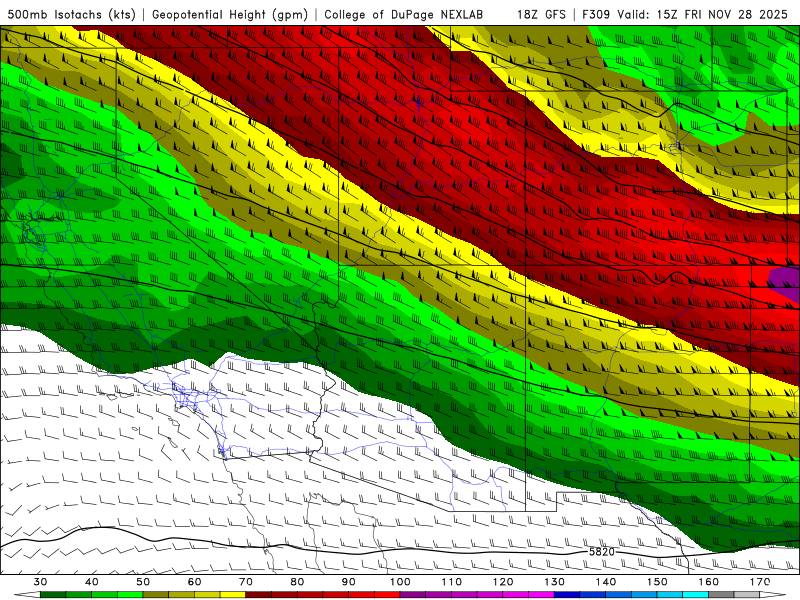Select the olive 50-55 kt legend swatch
The height and width of the screenshot is (600, 800).
tap(156, 593)
